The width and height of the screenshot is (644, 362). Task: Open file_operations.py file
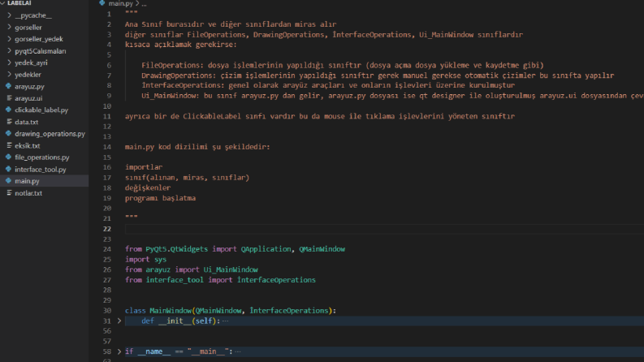point(42,157)
